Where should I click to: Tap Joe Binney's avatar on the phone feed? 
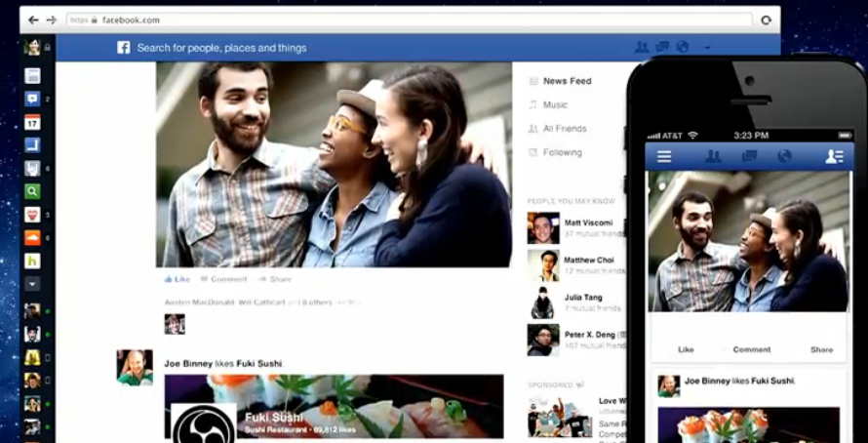click(669, 386)
